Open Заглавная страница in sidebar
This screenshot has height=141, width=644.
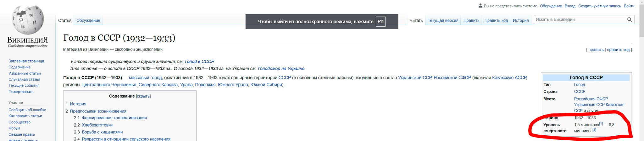pyautogui.click(x=26, y=61)
